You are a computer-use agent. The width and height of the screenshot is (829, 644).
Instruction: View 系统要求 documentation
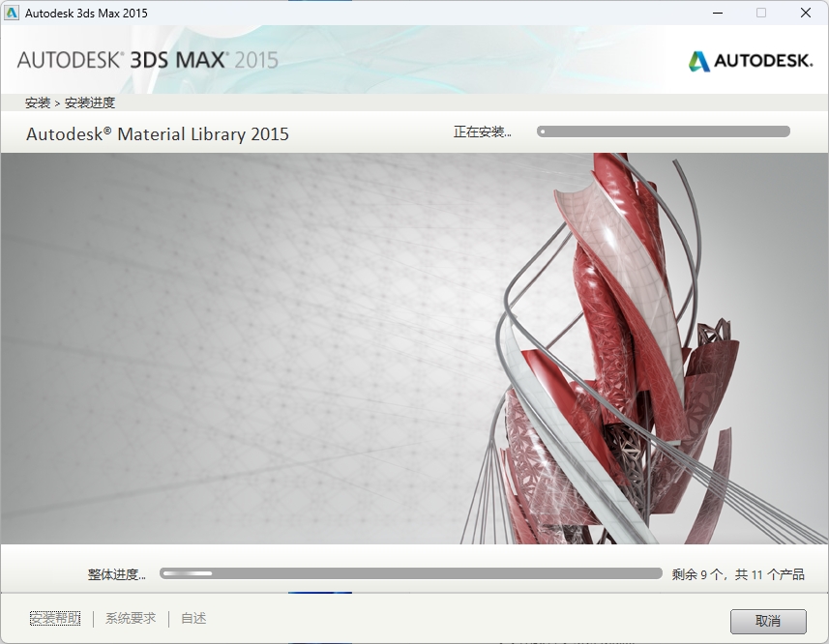tap(130, 618)
